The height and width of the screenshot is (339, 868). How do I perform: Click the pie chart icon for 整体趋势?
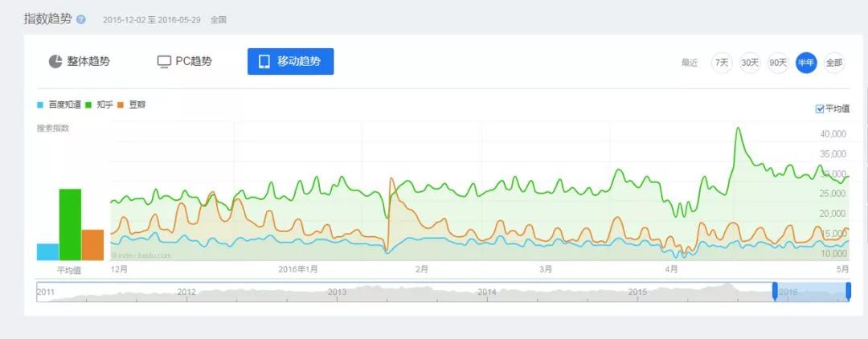pyautogui.click(x=55, y=62)
